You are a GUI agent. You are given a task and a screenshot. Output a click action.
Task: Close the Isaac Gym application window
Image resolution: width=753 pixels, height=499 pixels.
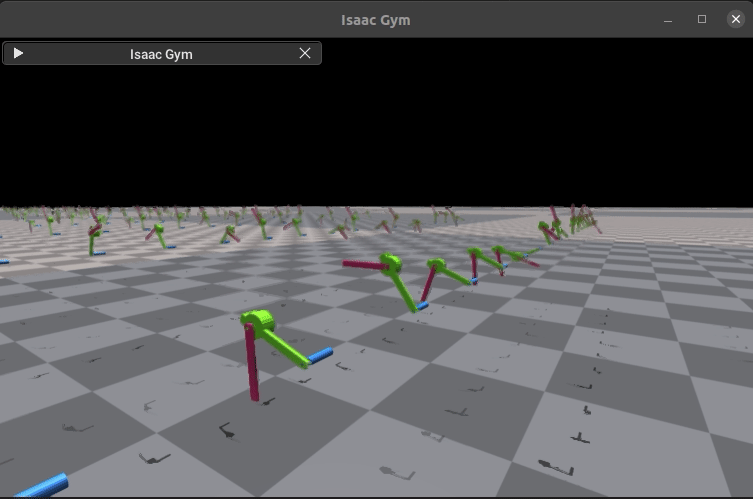(736, 19)
